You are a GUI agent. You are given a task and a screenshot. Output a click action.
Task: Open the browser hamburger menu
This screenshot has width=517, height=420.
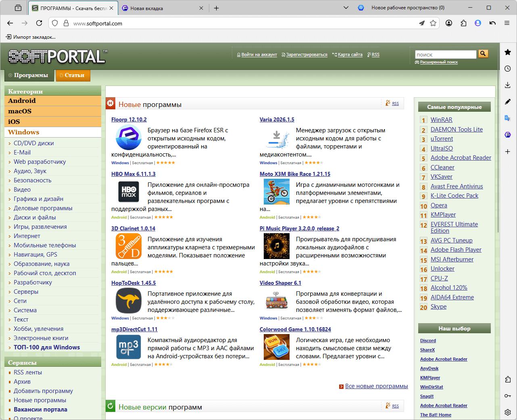pos(507,23)
